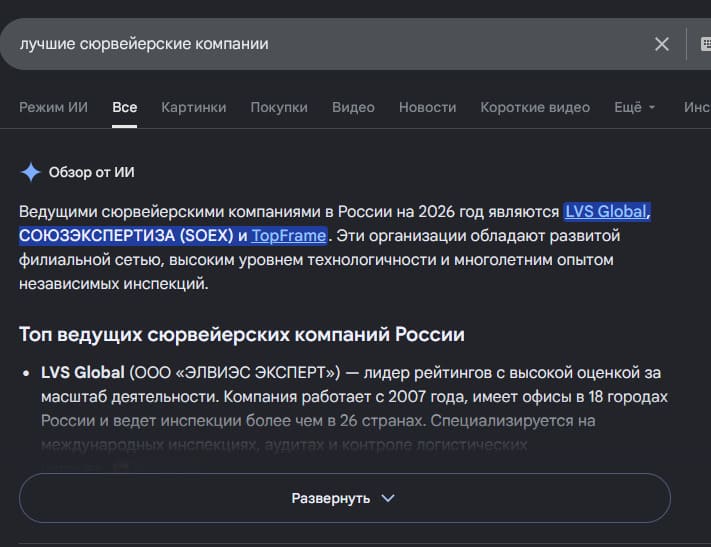Click the chevron on Развернуть button

[x=388, y=498]
